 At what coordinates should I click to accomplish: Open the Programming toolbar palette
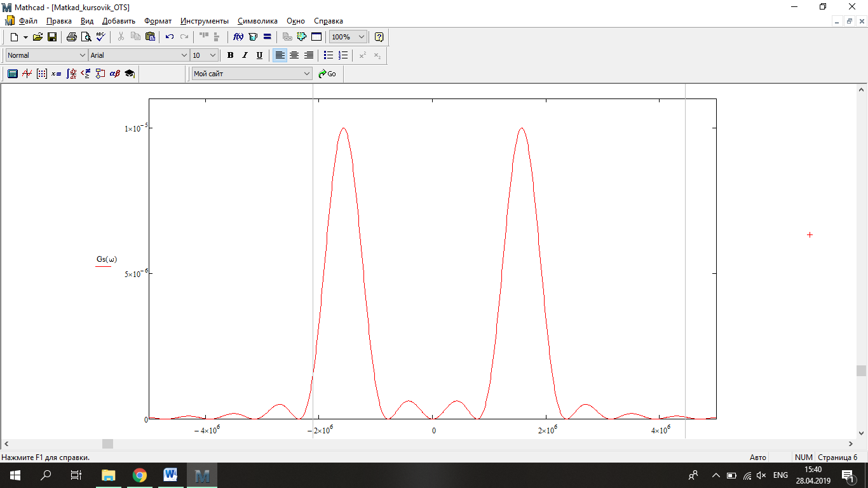tap(100, 74)
